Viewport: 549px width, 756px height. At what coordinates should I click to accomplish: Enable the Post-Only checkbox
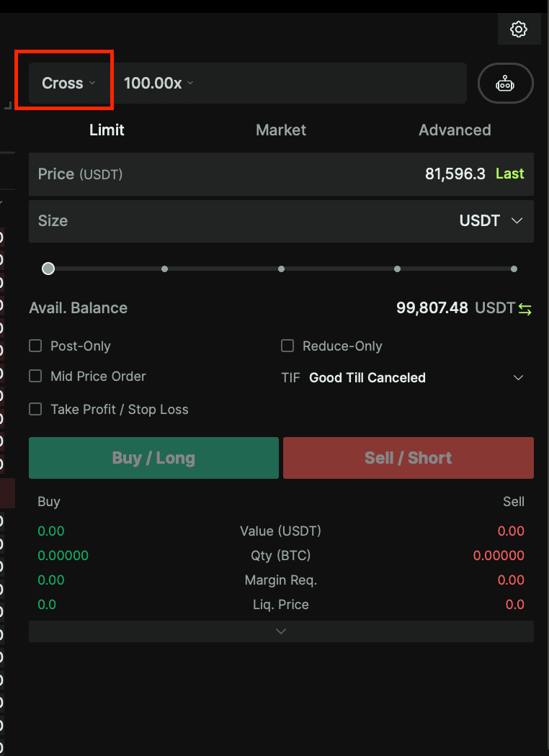pyautogui.click(x=35, y=346)
